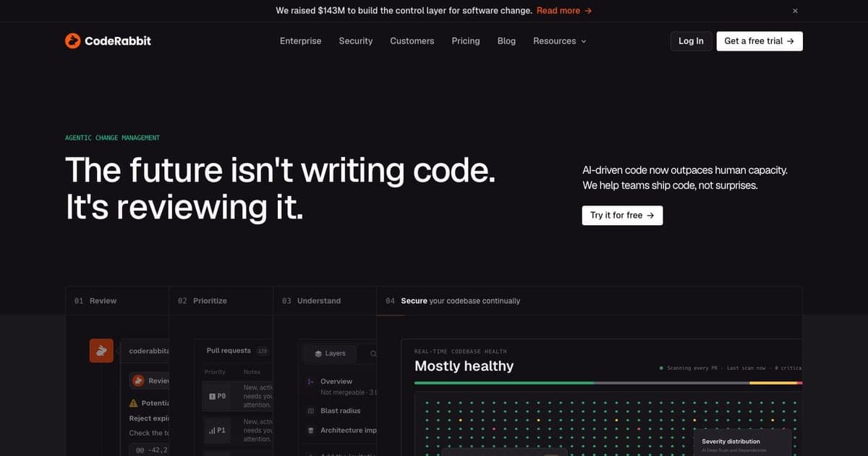Viewport: 868px width, 456px height.
Task: View the Pricing page
Action: [466, 41]
